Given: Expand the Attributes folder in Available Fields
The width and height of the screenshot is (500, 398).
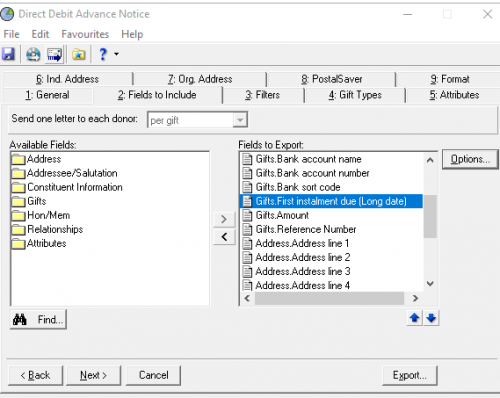Looking at the screenshot, I should click(39, 243).
